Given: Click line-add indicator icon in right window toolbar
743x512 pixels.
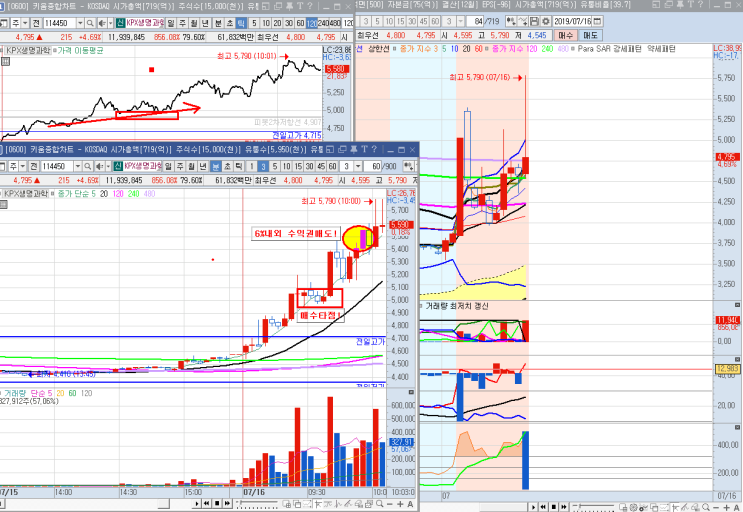Looking at the screenshot, I should tap(522, 22).
